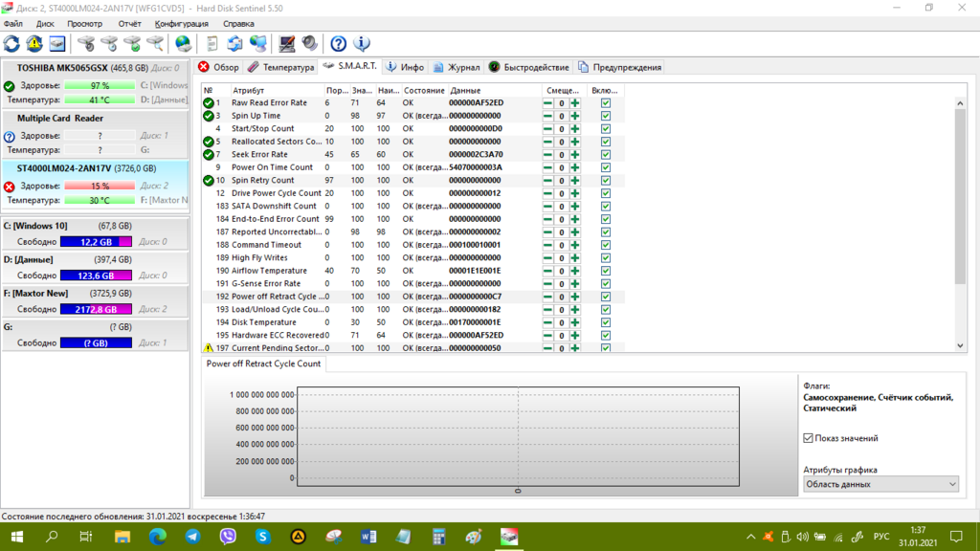Screen dimensions: 980x551
Task: Show hidden system tray icons chevron
Action: 750,537
